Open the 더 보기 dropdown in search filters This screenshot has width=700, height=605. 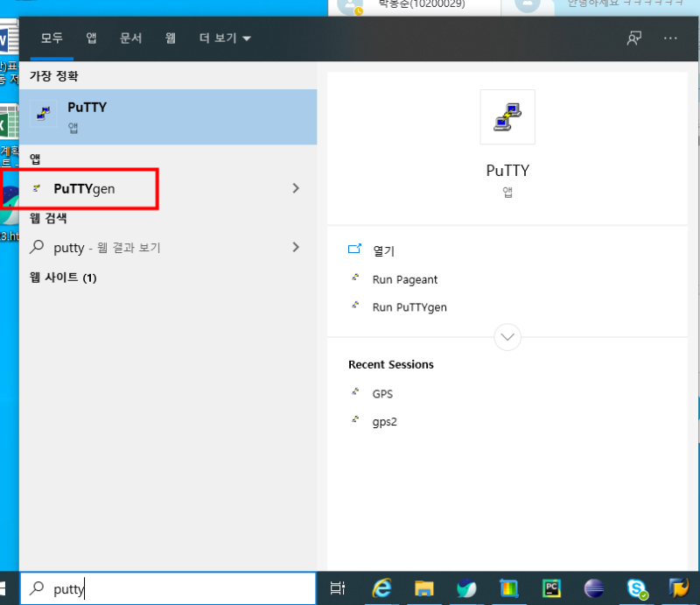click(218, 39)
